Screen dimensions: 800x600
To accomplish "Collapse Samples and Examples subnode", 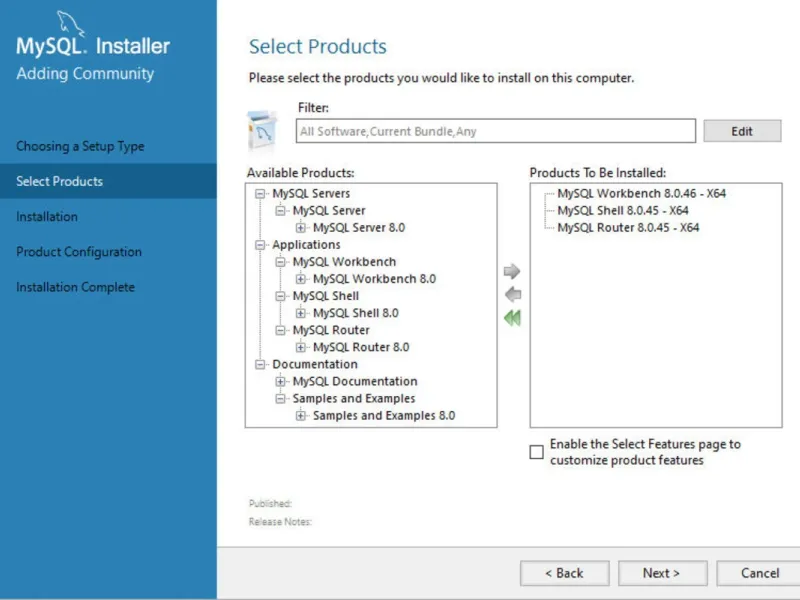I will [280, 398].
